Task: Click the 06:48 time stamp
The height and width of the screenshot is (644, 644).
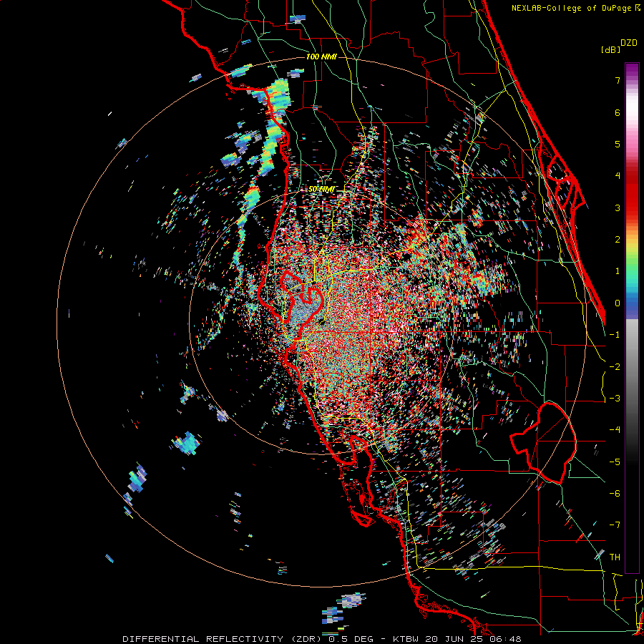Action: (506, 639)
